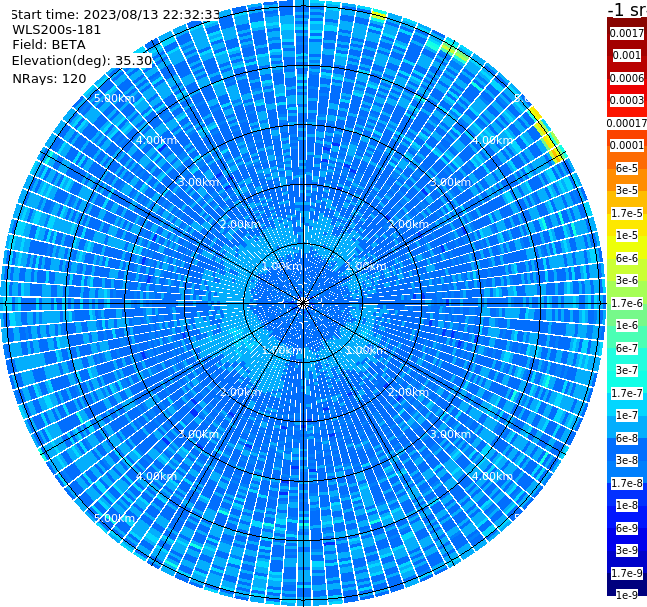This screenshot has width=647, height=607.
Task: Click the colorbar unit title '-1 sr'
Action: [627, 9]
